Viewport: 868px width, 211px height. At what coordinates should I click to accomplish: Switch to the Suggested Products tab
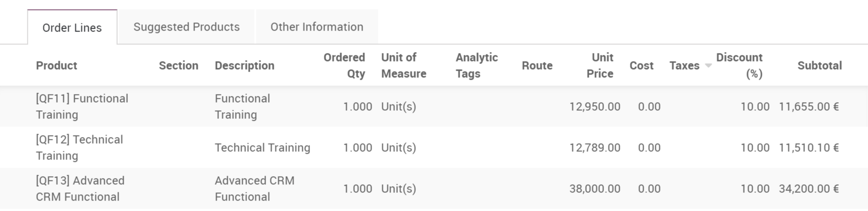187,27
